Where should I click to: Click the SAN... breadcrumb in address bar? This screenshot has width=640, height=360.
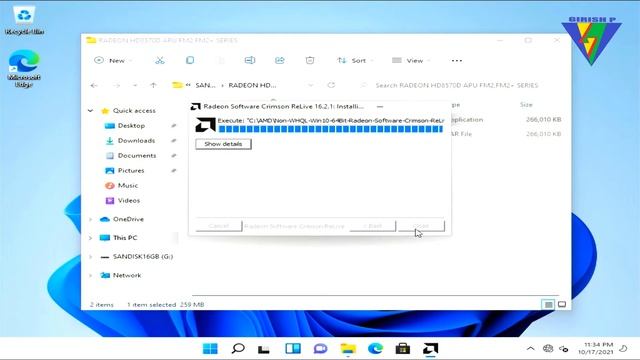[x=205, y=85]
